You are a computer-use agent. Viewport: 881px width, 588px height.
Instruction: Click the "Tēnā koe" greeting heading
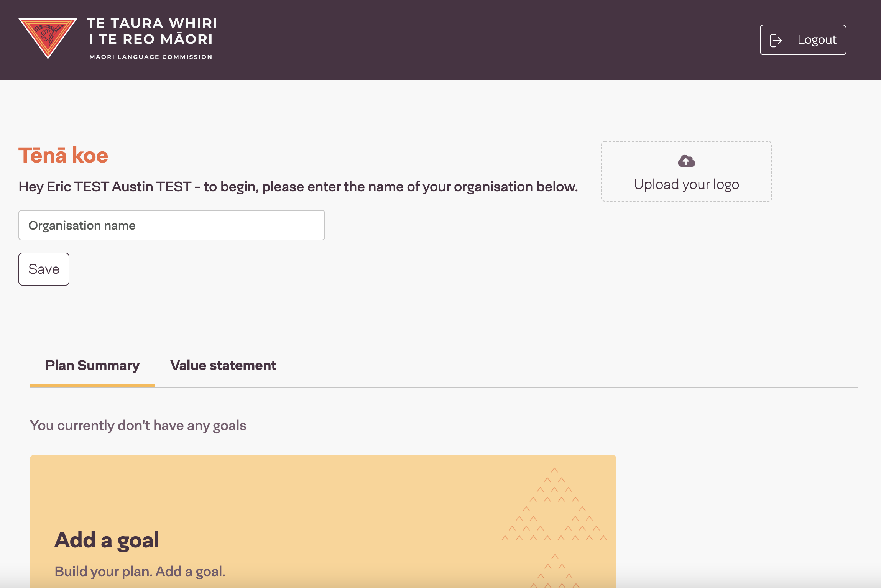pos(63,156)
